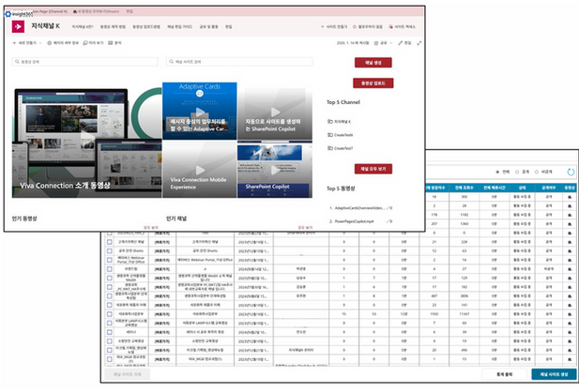Play the Viva Connection 소개 동영상 thumbnail
Viewport: 579px width, 392px height.
(86, 143)
